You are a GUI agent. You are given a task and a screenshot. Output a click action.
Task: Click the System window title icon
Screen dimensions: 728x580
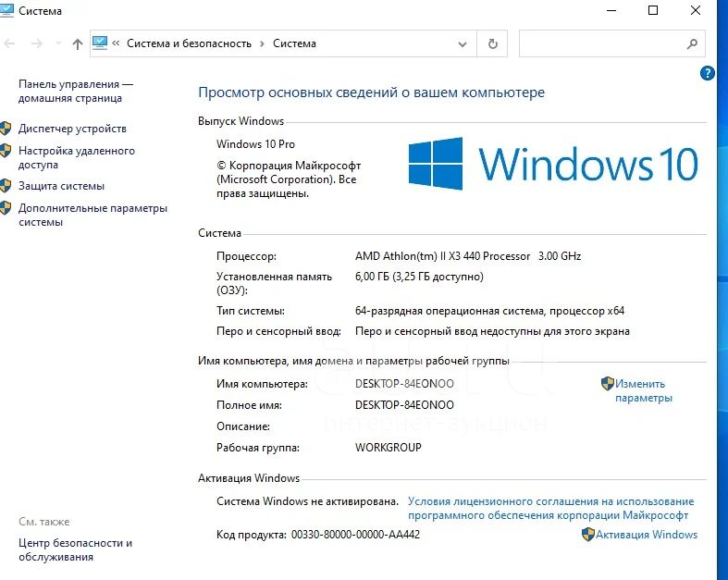pos(6,10)
